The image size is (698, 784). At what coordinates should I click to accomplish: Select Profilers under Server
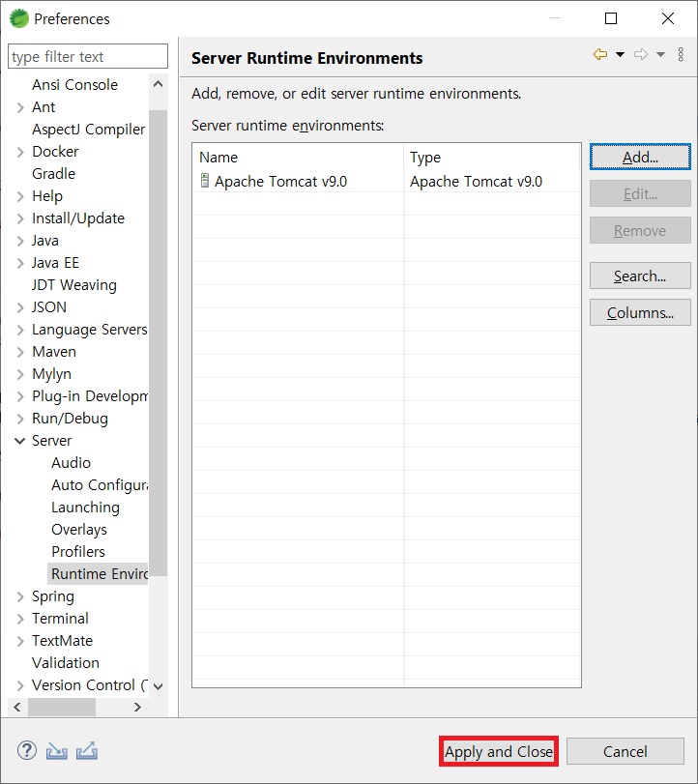pos(78,551)
